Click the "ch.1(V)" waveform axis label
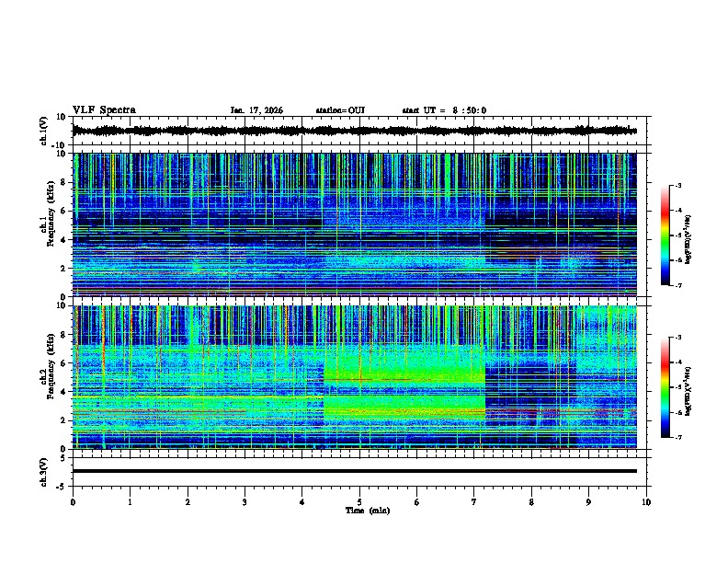Viewport: 728px width, 563px height. [x=44, y=131]
